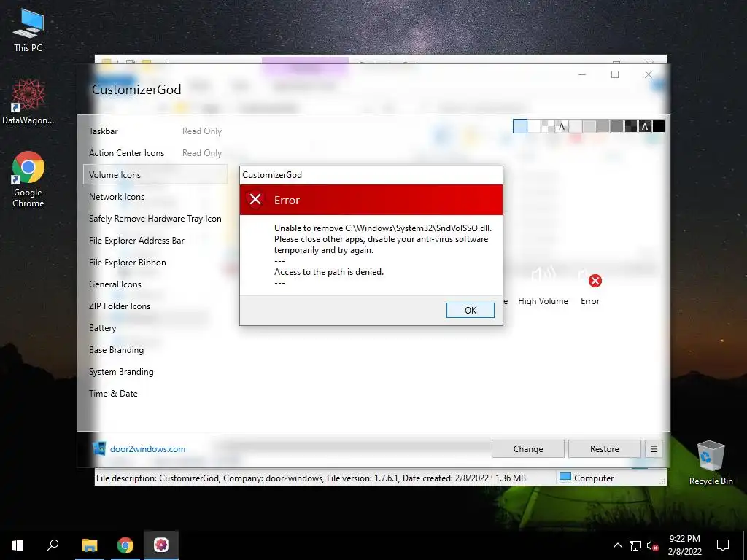
Task: Maximize the CustomizerGod window
Action: pyautogui.click(x=615, y=75)
